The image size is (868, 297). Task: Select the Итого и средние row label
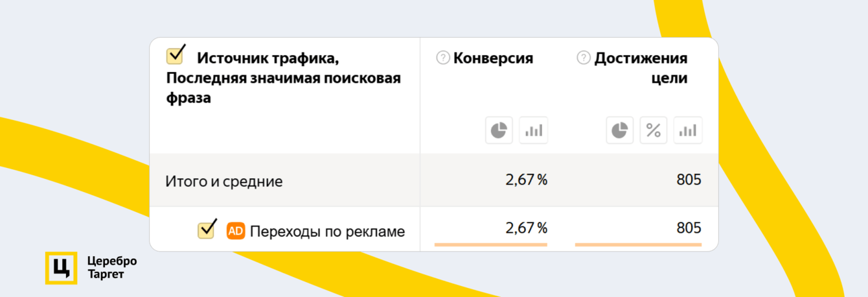click(x=224, y=182)
